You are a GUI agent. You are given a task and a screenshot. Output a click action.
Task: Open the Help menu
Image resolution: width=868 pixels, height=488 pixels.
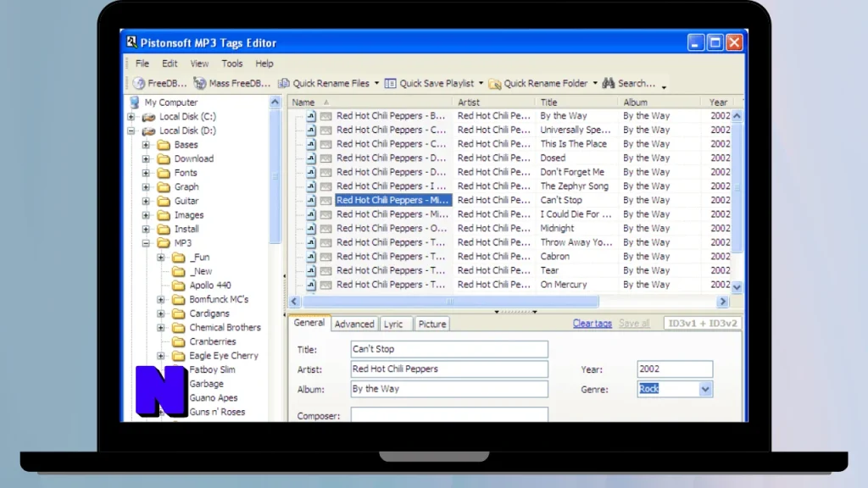pos(264,64)
